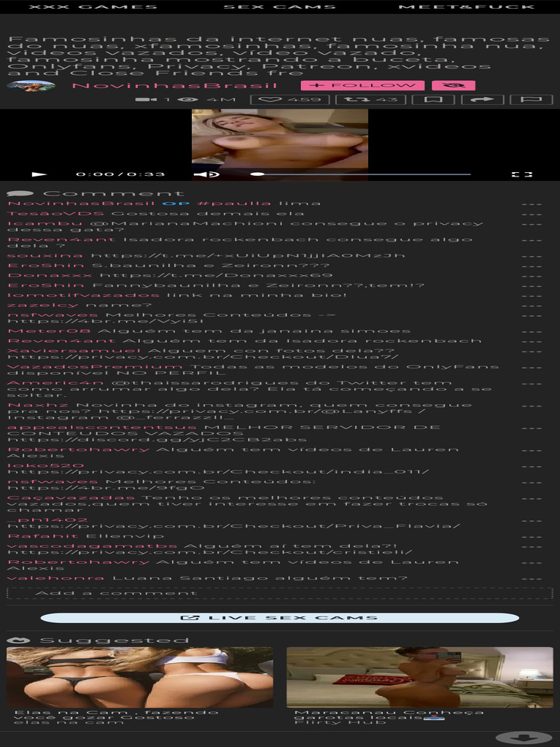Open the discord.gg link in comments
This screenshot has height=747, width=560.
tap(157, 440)
